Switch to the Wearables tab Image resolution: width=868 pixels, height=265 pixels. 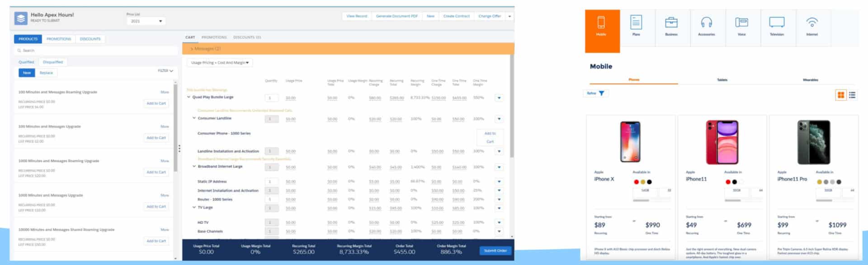tap(810, 80)
